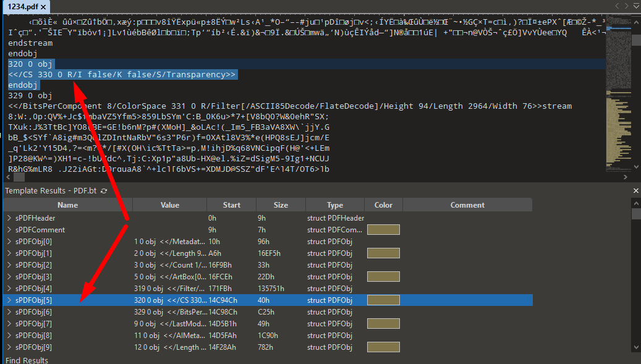Select the sPDFObj[4] name cell
Screen dimensions: 641x364
click(x=33, y=289)
